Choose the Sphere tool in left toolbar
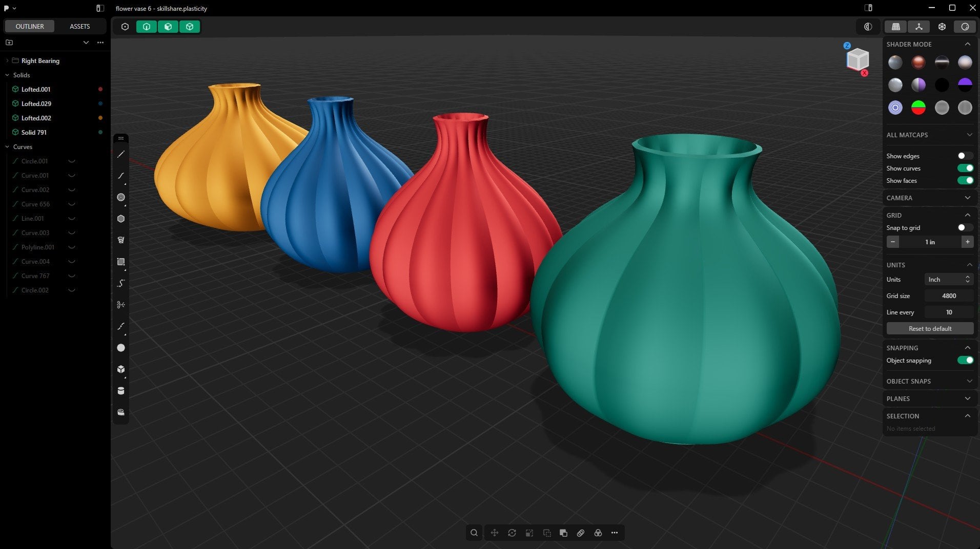 pos(121,348)
